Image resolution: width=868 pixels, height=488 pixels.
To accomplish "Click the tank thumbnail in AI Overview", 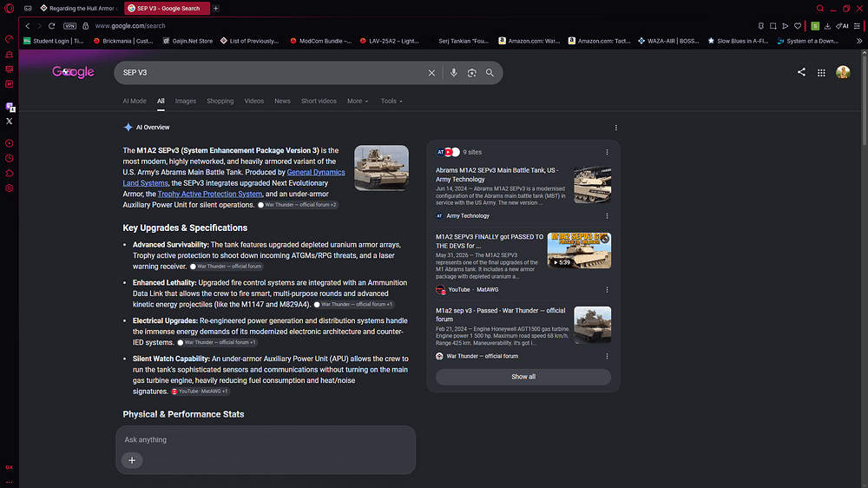I will click(381, 168).
